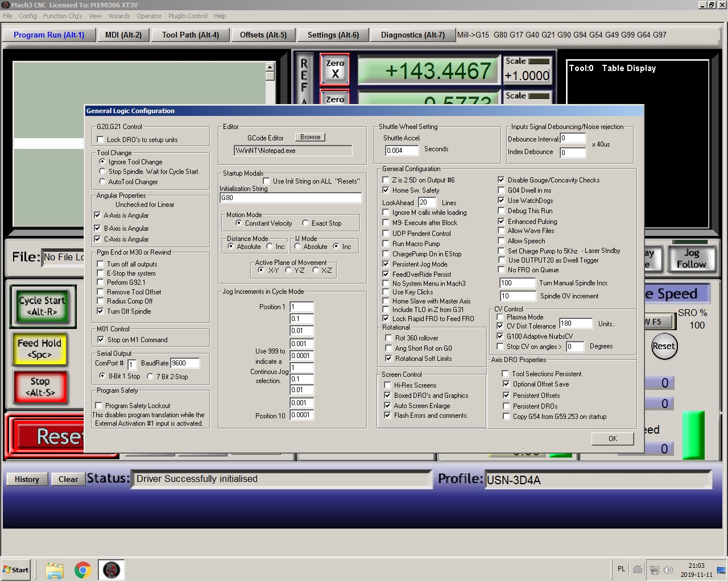Image resolution: width=728 pixels, height=582 pixels.
Task: Click the X Scale value field
Action: pos(527,76)
